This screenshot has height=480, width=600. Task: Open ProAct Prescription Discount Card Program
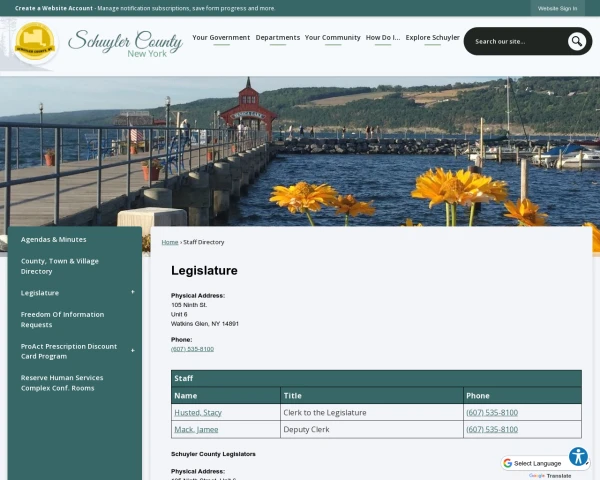pyautogui.click(x=69, y=351)
